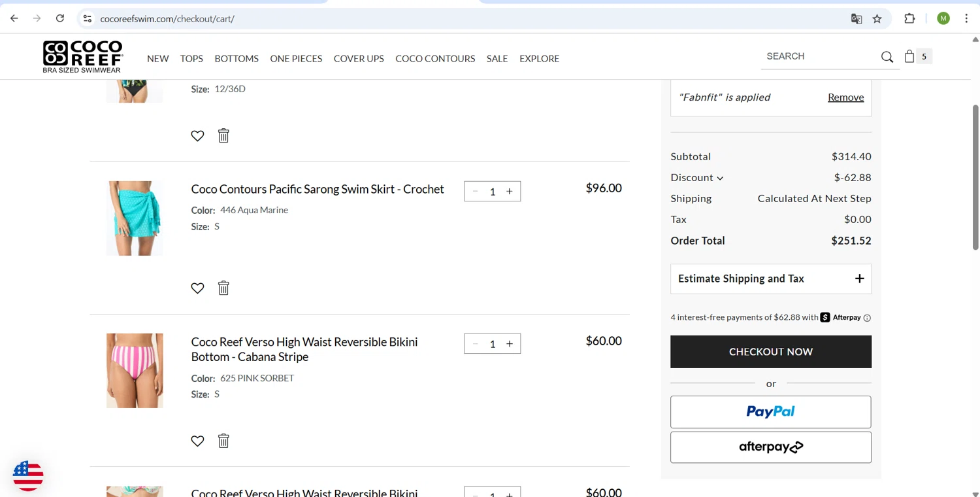This screenshot has height=497, width=980.
Task: Open the SALE menu
Action: 497,58
